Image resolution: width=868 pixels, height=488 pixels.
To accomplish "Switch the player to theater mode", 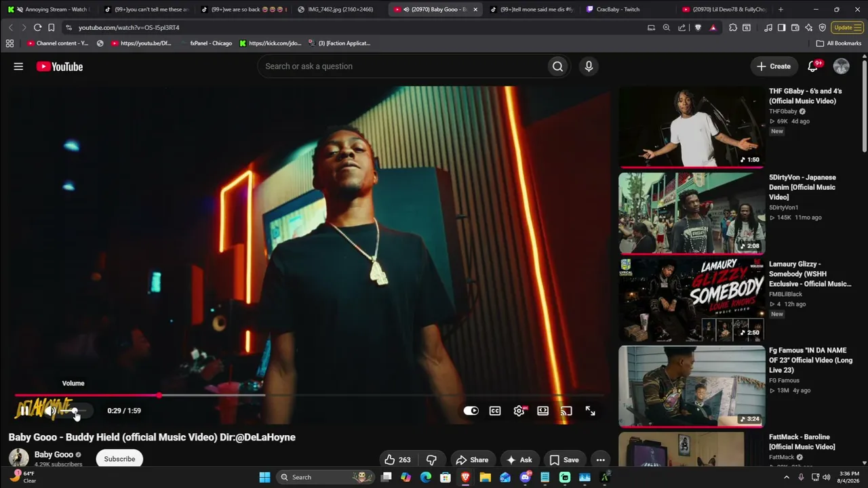I will [x=542, y=411].
